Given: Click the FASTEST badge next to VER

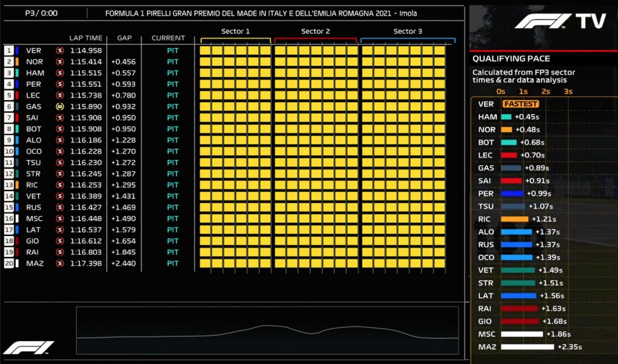Looking at the screenshot, I should [521, 104].
